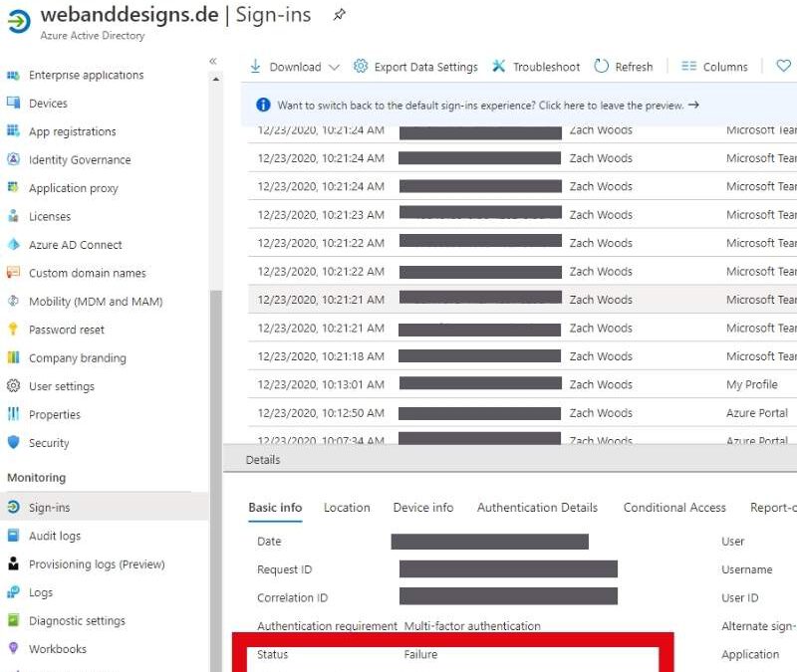Viewport: 797px width, 672px height.
Task: Open Provisioning logs (Preview) page
Action: [x=97, y=564]
